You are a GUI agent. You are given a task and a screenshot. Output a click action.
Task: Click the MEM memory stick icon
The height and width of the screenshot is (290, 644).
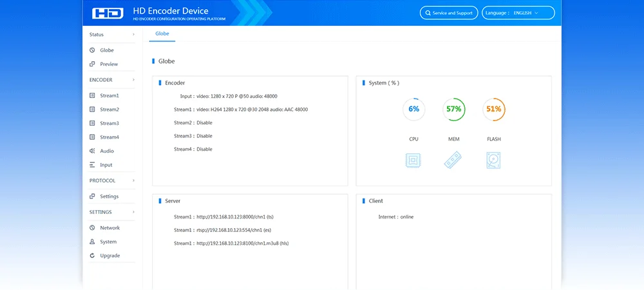(453, 160)
